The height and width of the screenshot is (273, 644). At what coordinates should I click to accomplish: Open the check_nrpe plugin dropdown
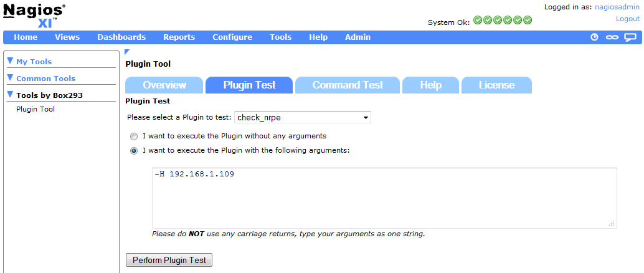(302, 118)
